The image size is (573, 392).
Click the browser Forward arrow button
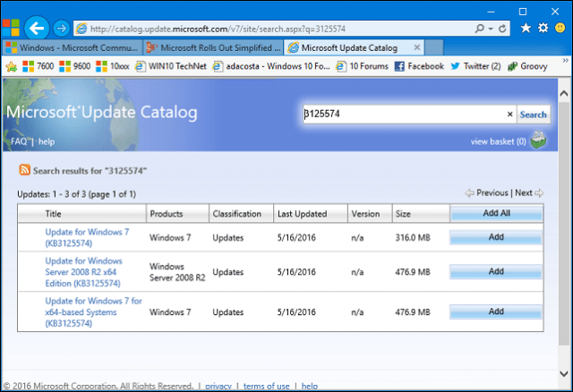tap(61, 28)
